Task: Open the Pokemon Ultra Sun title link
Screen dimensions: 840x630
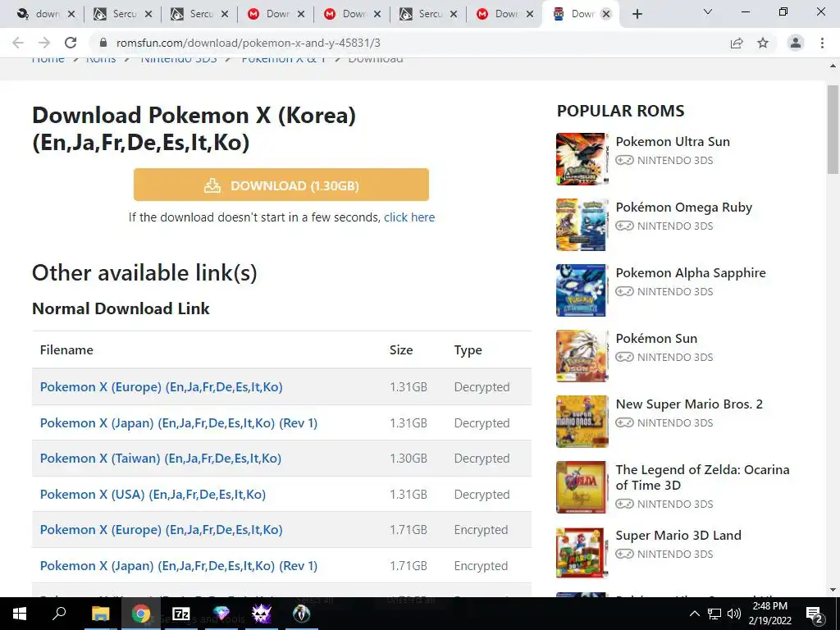Action: point(673,142)
